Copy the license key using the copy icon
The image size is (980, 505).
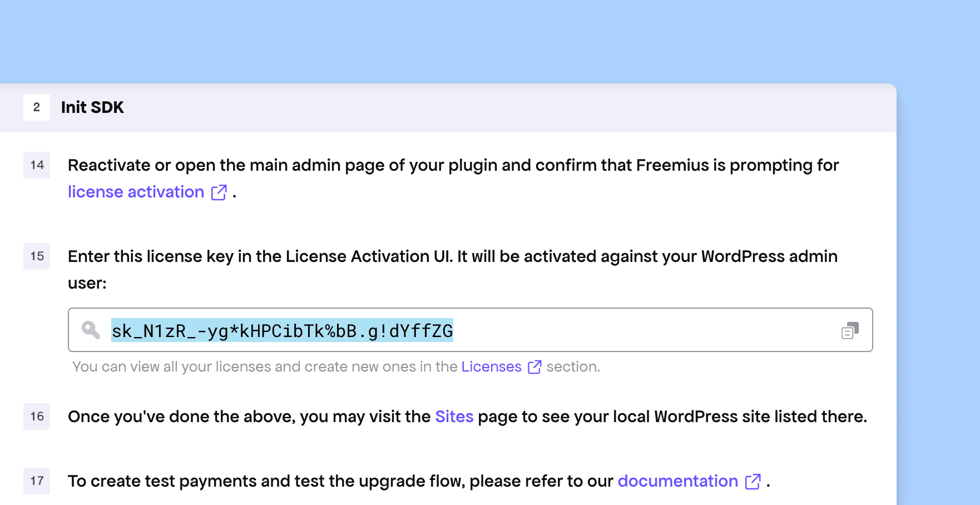tap(850, 330)
